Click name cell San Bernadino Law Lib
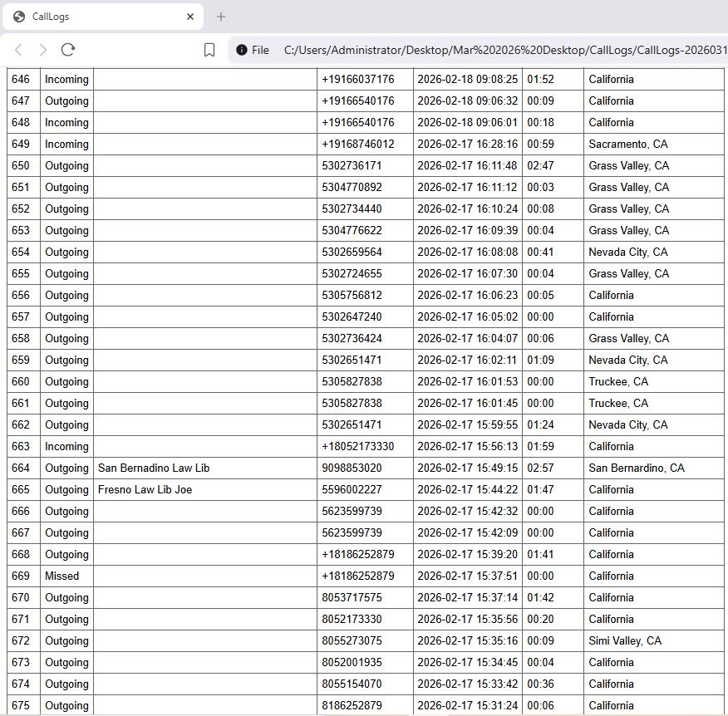 coord(154,468)
